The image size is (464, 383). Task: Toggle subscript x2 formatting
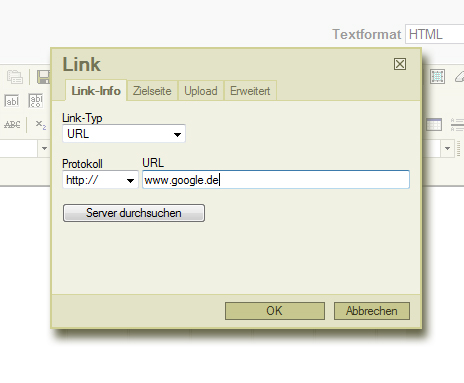pos(41,125)
